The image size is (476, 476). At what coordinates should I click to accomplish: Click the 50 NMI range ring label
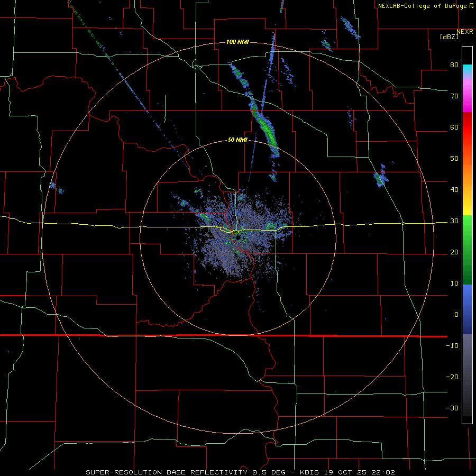(x=237, y=140)
